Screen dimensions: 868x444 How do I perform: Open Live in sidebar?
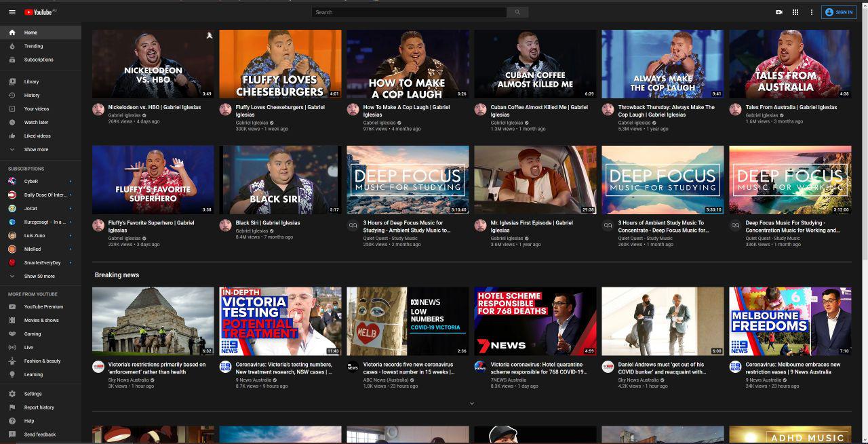41,347
